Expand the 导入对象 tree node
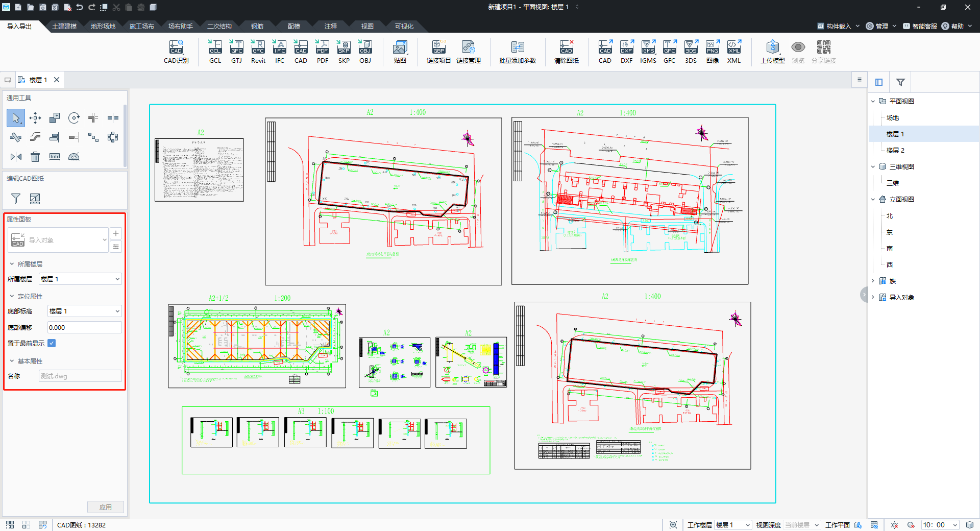Viewport: 980px width, 531px height. pyautogui.click(x=873, y=297)
